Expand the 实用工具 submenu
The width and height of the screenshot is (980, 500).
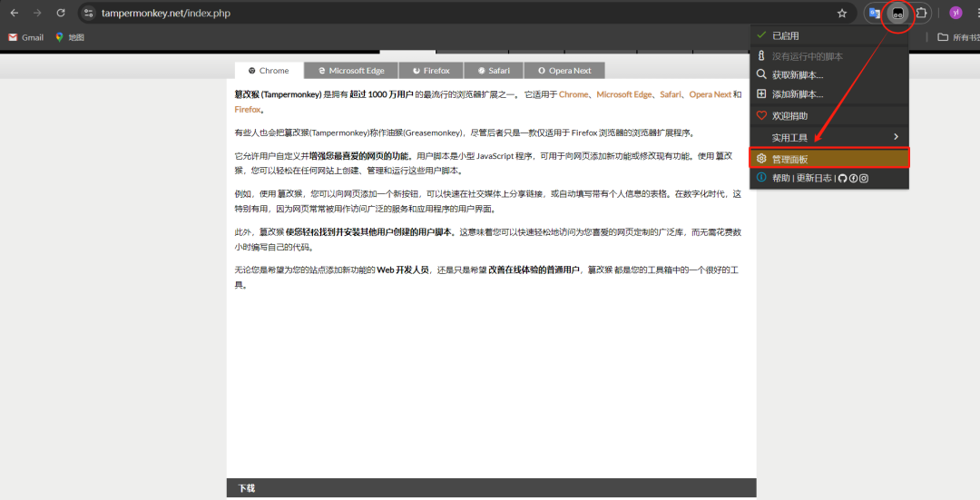829,137
